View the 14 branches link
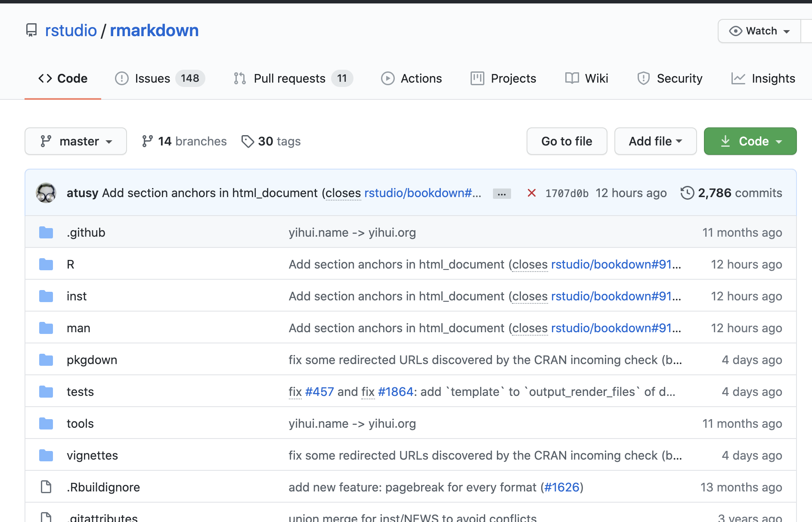The width and height of the screenshot is (812, 522). point(184,141)
